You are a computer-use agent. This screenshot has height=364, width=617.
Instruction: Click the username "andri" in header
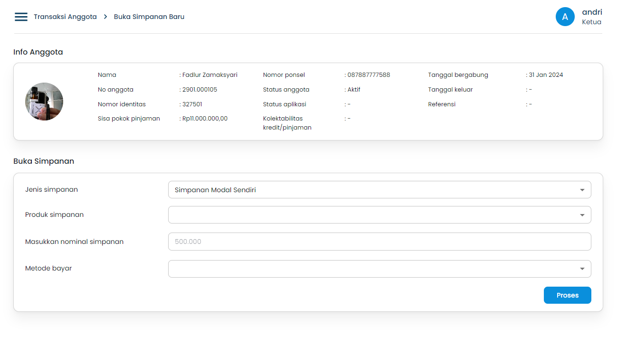pos(592,12)
